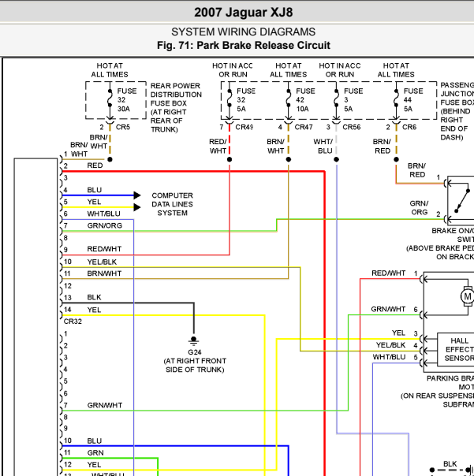Click the "2007 Jaguar XJ8" title

(244, 13)
